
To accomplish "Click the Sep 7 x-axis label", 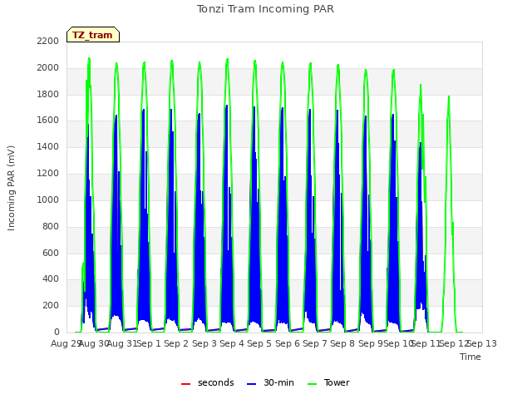I will point(315,344).
